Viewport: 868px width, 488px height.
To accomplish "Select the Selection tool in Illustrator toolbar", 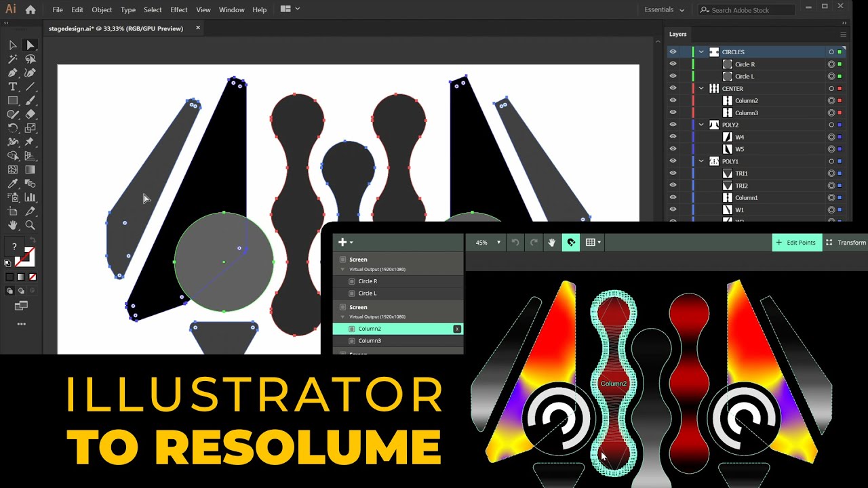I will [13, 45].
